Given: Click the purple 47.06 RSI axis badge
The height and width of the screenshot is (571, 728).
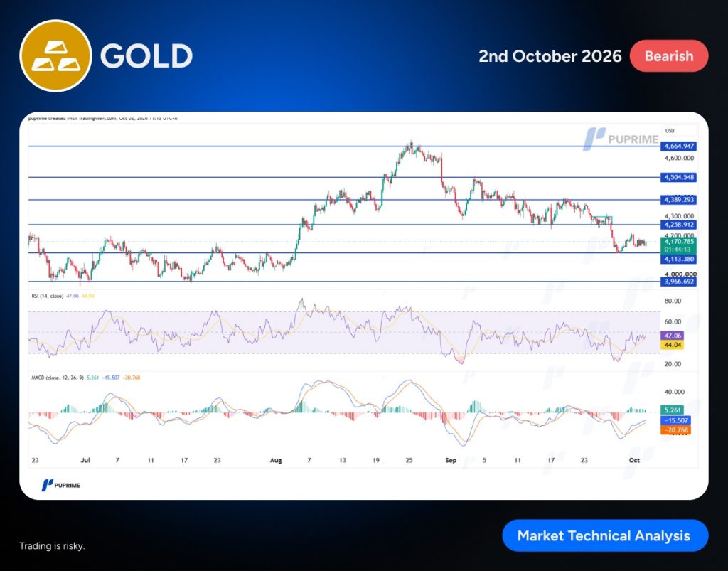Looking at the screenshot, I should click(673, 336).
